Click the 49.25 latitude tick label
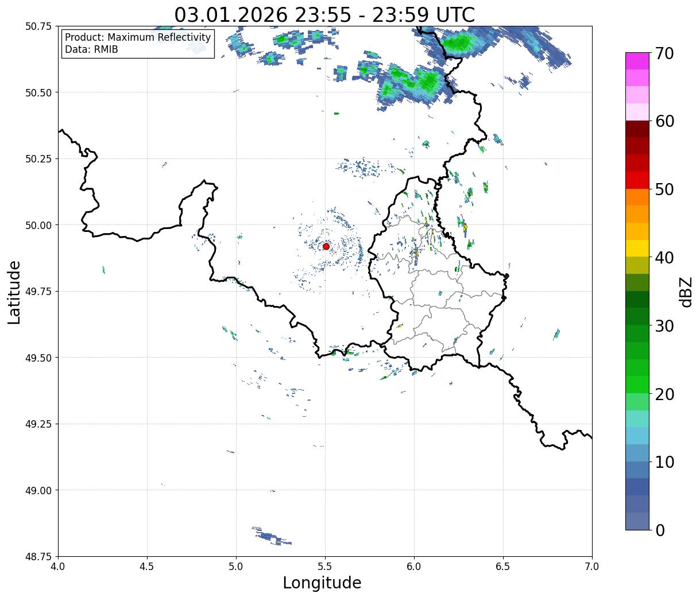700x597 pixels. (x=38, y=424)
